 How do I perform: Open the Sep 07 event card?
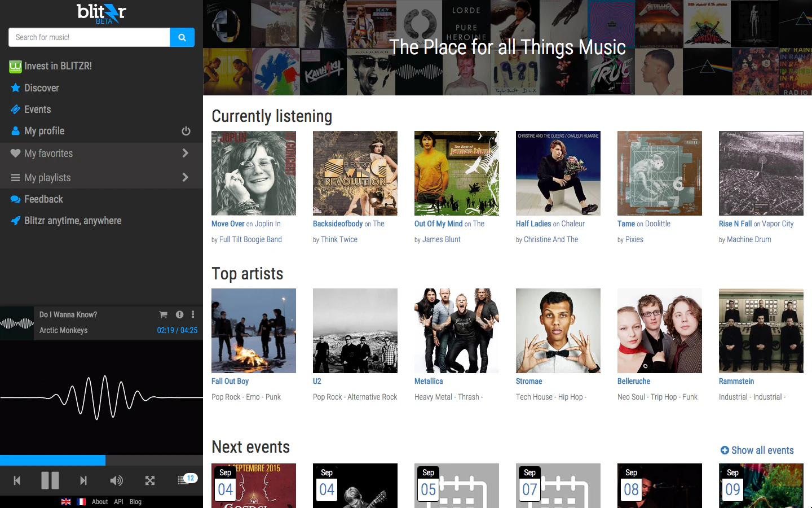point(558,486)
